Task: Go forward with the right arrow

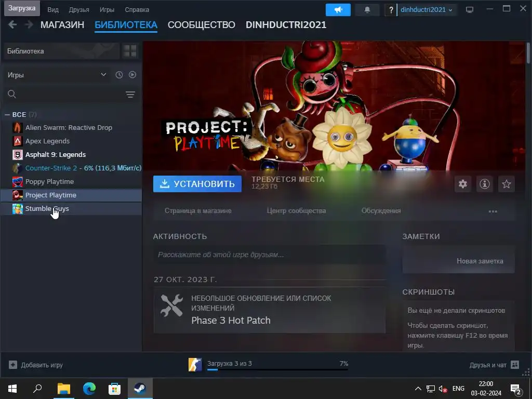Action: (29, 24)
